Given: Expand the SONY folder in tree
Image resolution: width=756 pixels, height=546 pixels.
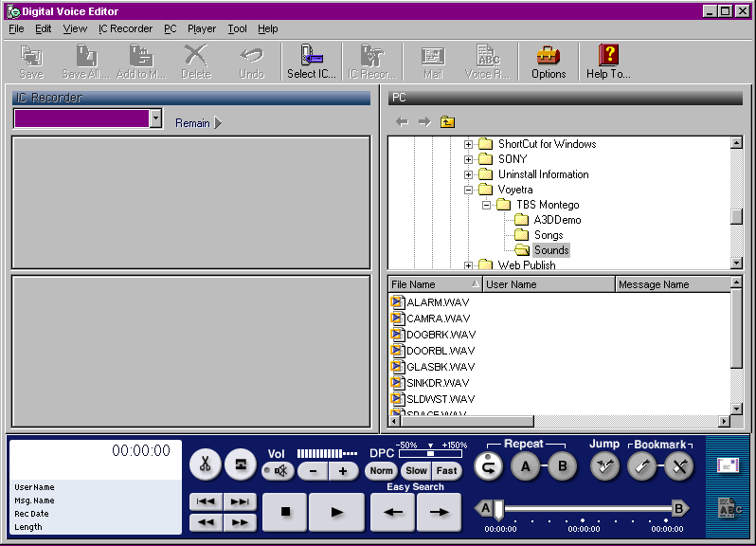Looking at the screenshot, I should pos(468,159).
